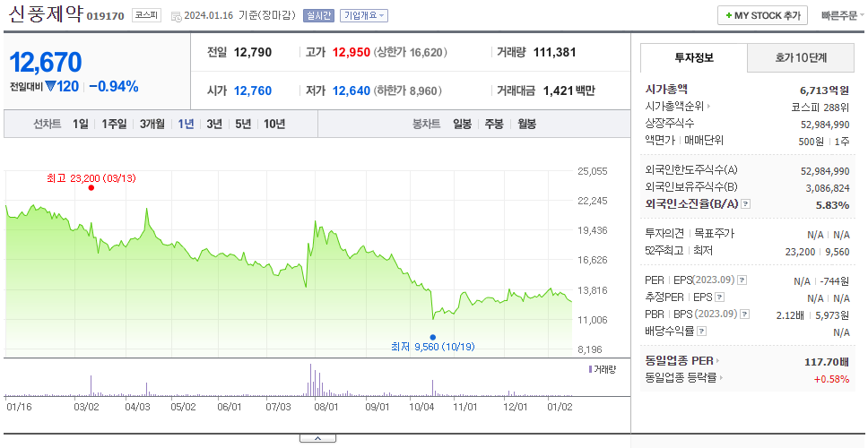Select 1년 line chart period
This screenshot has height=448, width=868.
tap(186, 124)
